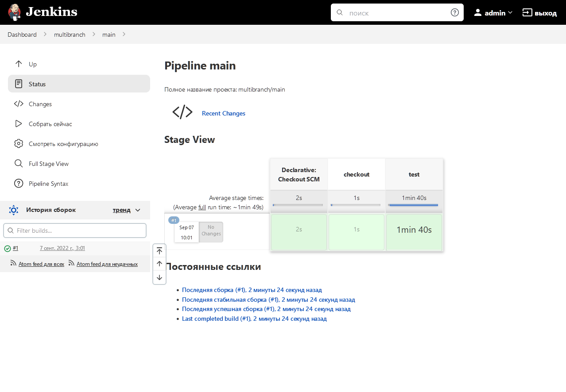Viewport: 566px width, 392px height.
Task: Open Full Stage View magnifier icon
Action: coord(18,163)
